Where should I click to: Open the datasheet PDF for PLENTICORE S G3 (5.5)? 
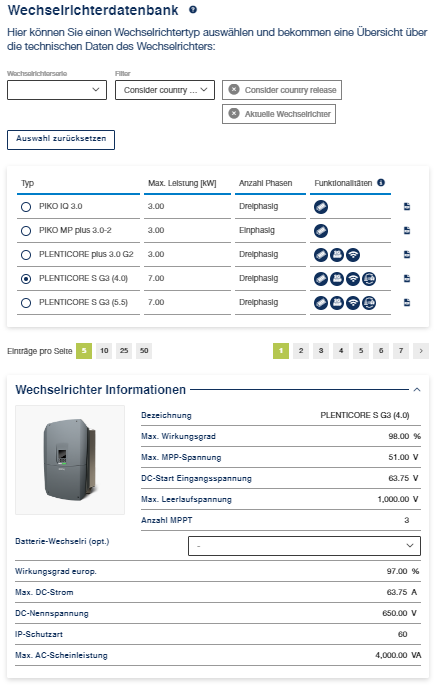point(407,302)
